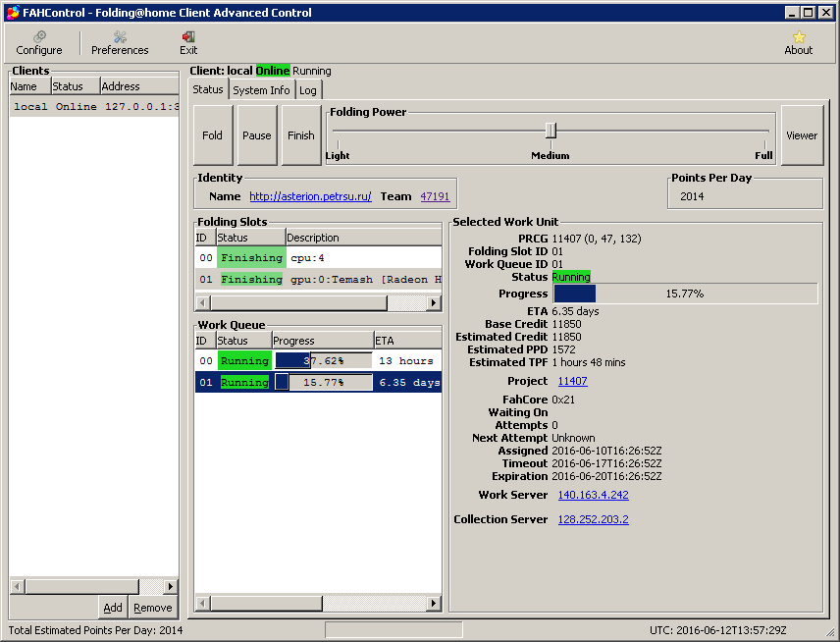Open the Viewer button
Screen dimensions: 840x642
pos(802,135)
